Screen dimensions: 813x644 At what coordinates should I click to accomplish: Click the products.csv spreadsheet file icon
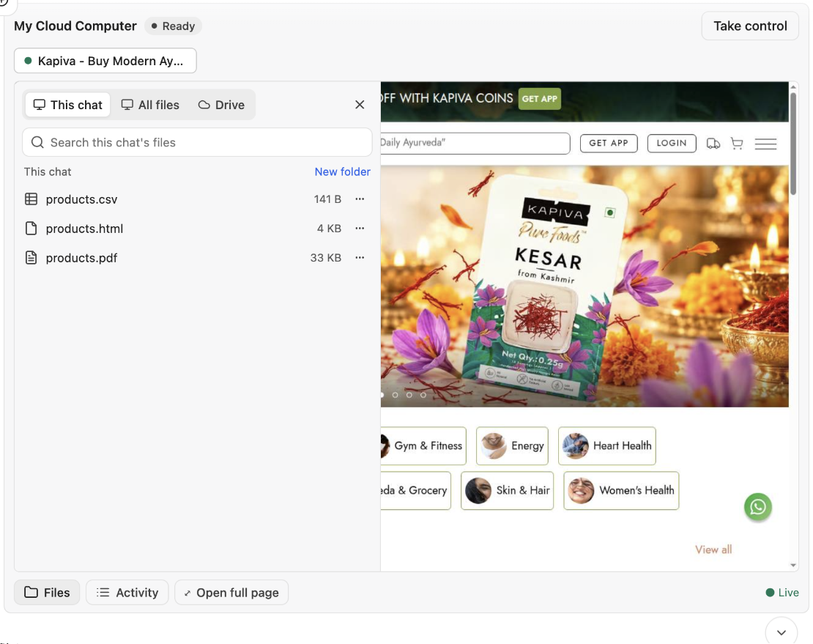(31, 199)
